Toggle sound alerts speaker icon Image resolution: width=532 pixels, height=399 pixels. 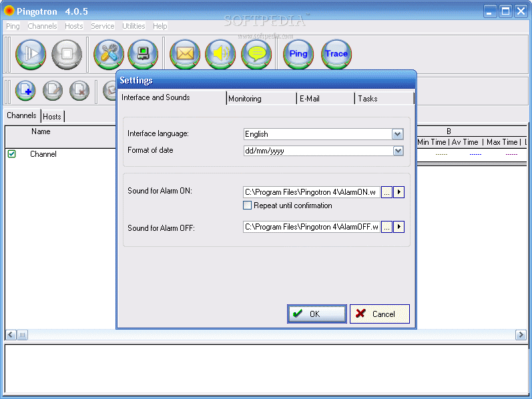(220, 54)
